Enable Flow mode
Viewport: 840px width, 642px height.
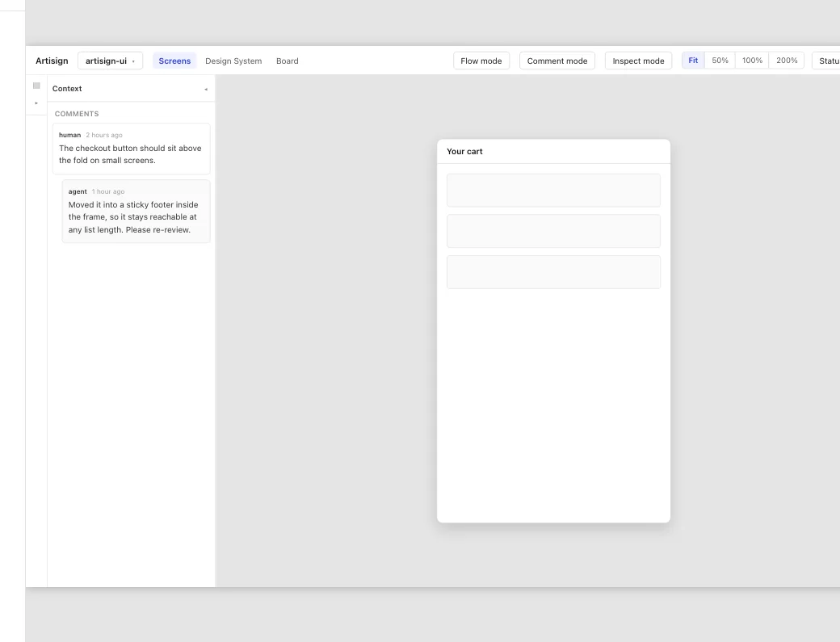[481, 61]
